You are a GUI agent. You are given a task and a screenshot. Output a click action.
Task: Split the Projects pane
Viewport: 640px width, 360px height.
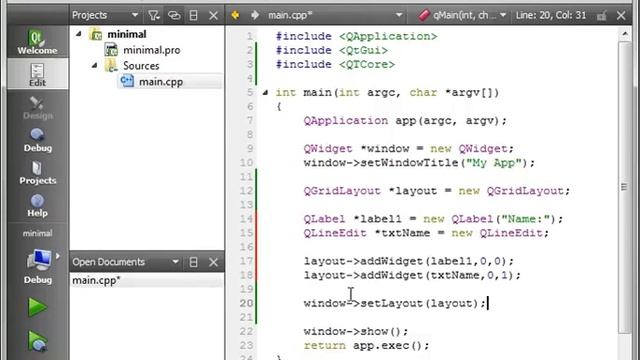pyautogui.click(x=193, y=16)
